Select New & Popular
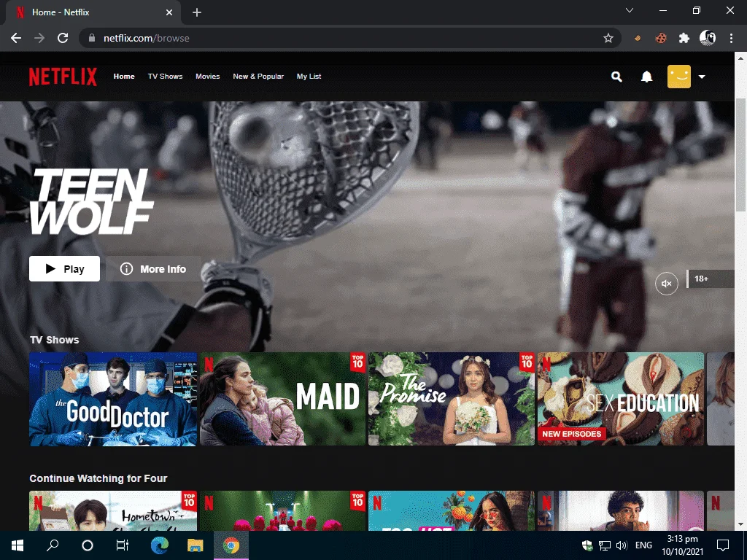This screenshot has width=747, height=560. (x=258, y=76)
